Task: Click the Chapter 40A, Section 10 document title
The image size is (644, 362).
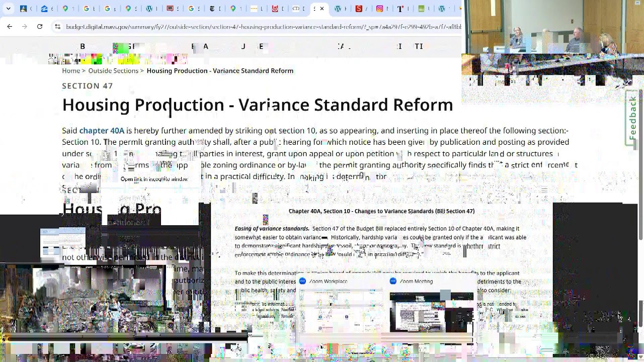Action: coord(381,211)
